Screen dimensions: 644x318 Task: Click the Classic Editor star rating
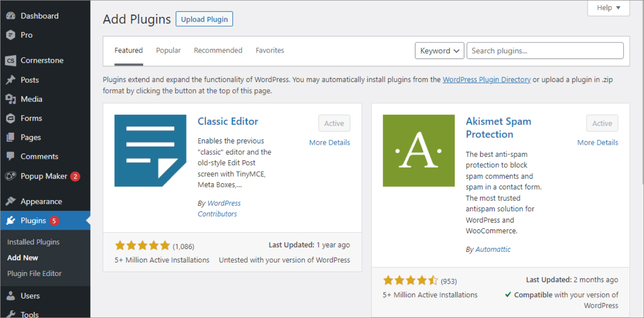pos(143,246)
